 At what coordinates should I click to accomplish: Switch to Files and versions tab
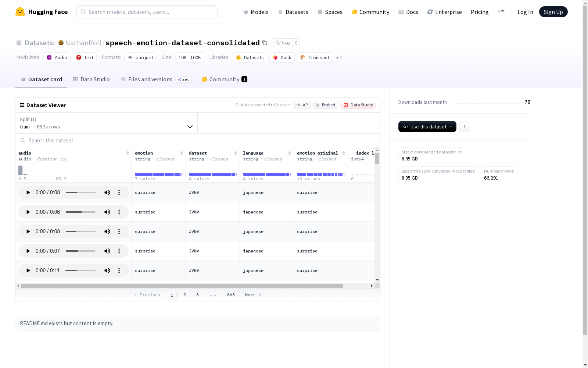point(155,79)
